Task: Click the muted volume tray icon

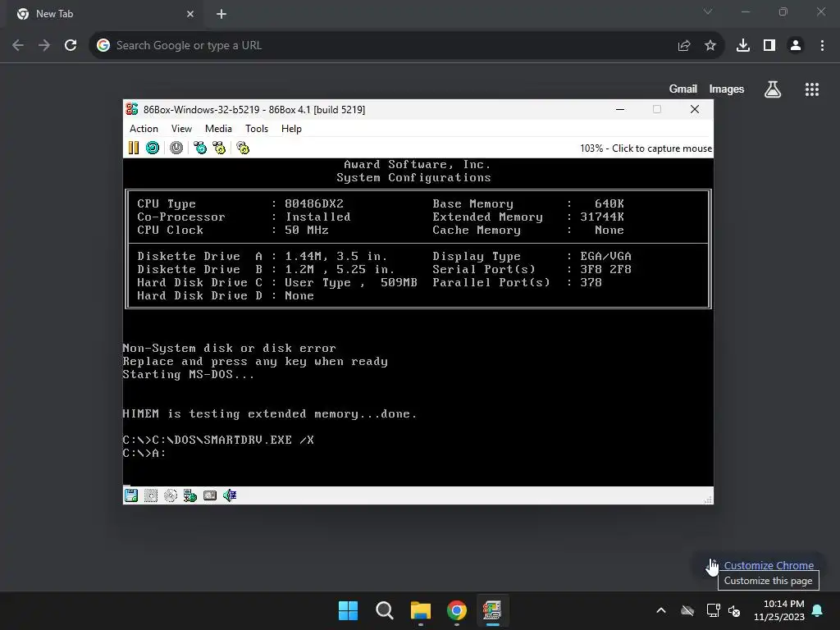Action: point(734,610)
